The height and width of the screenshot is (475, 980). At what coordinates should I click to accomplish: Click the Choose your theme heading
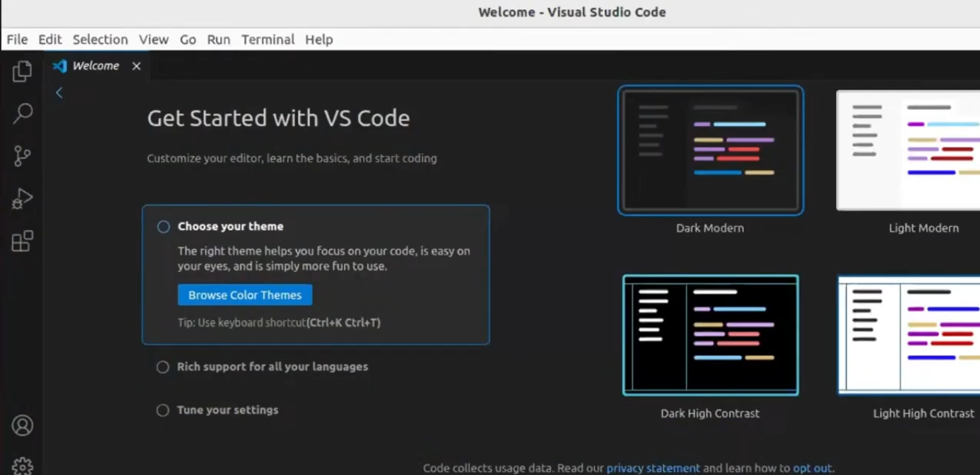coord(230,226)
